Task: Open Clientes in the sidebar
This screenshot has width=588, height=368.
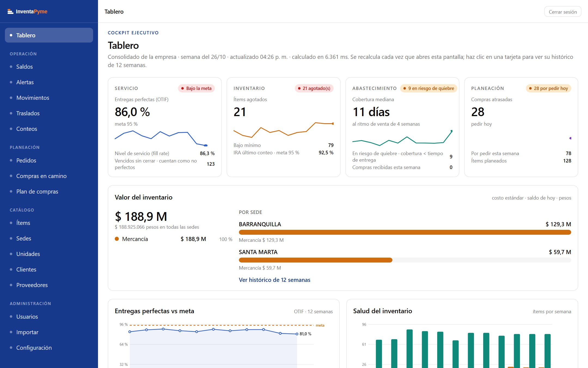Action: (49, 269)
